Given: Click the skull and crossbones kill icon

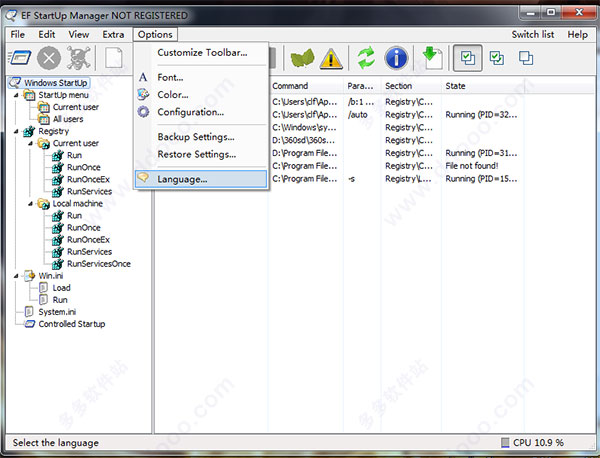Looking at the screenshot, I should 78,58.
